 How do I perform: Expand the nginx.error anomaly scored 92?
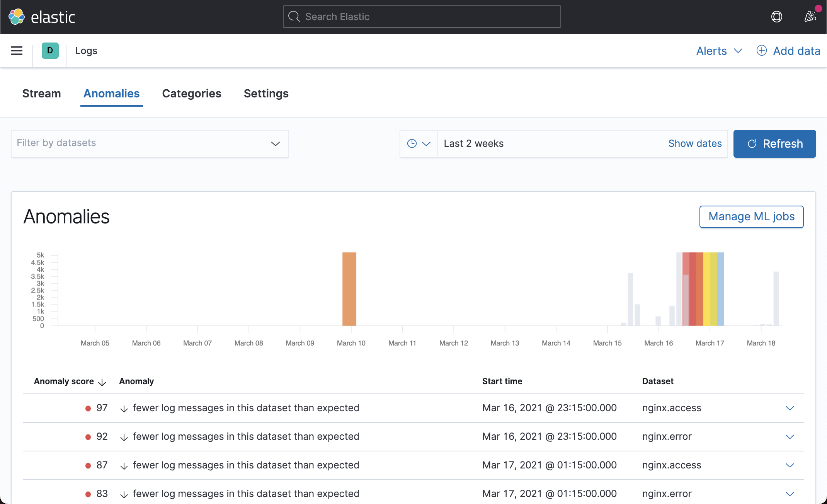point(790,436)
